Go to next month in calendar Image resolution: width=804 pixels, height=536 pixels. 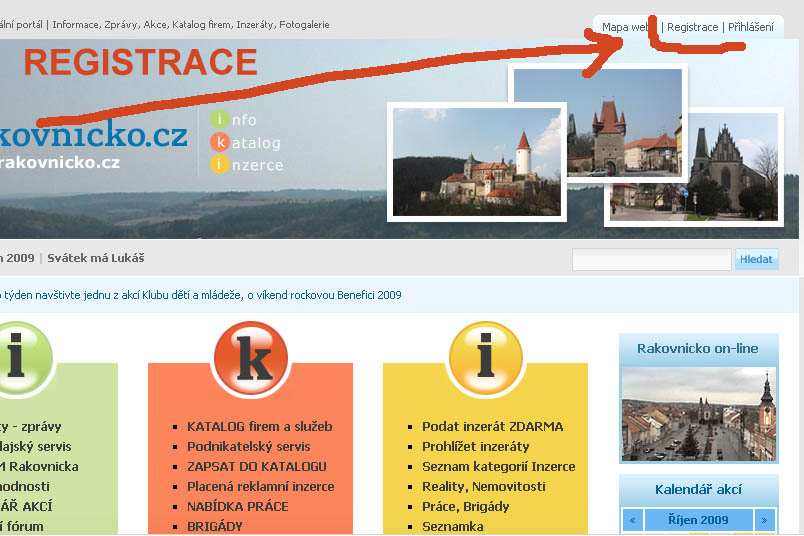[764, 520]
